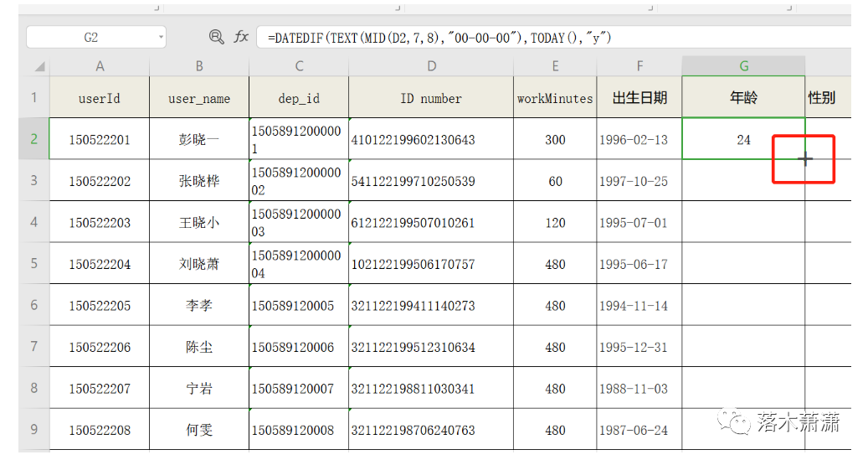Open the Name Box dropdown arrow

coord(161,38)
